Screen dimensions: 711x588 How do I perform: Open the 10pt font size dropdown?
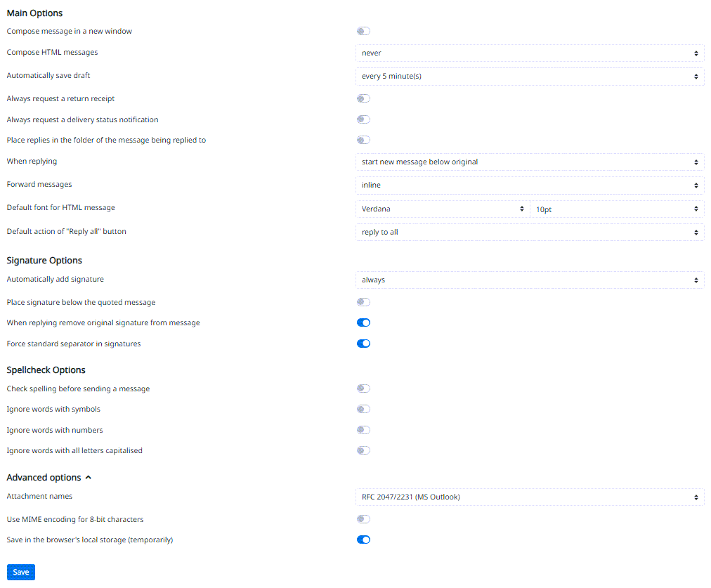pos(617,209)
